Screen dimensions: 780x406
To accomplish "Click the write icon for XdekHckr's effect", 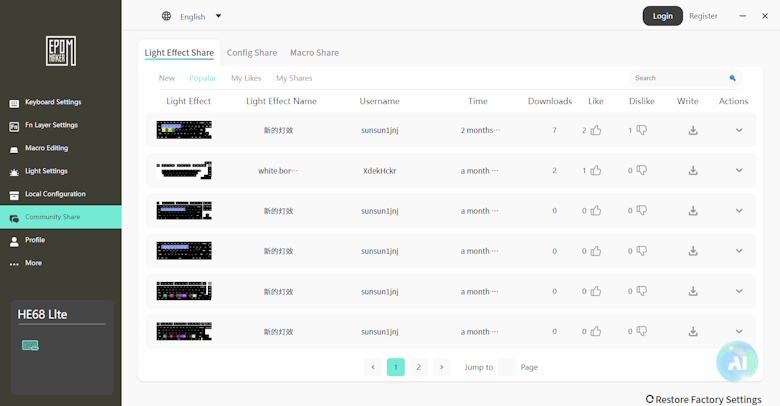I will point(693,171).
